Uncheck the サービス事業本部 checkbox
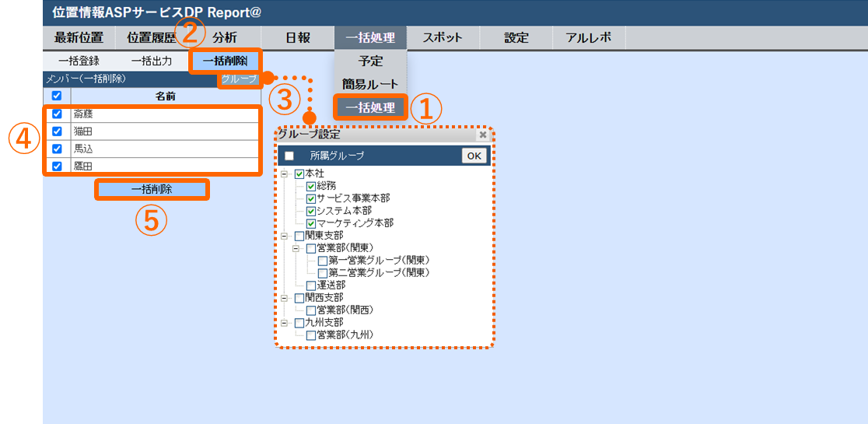The width and height of the screenshot is (868, 424). point(311,198)
